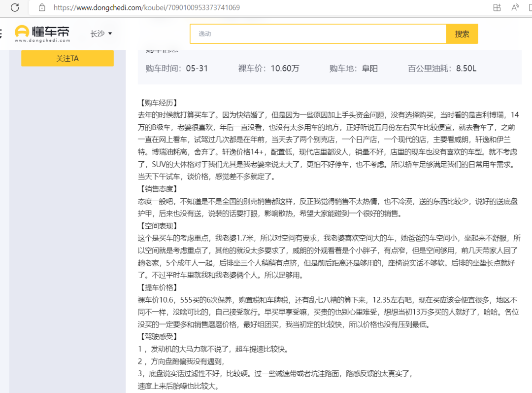Click the 【销售态度】 heading

click(x=159, y=189)
